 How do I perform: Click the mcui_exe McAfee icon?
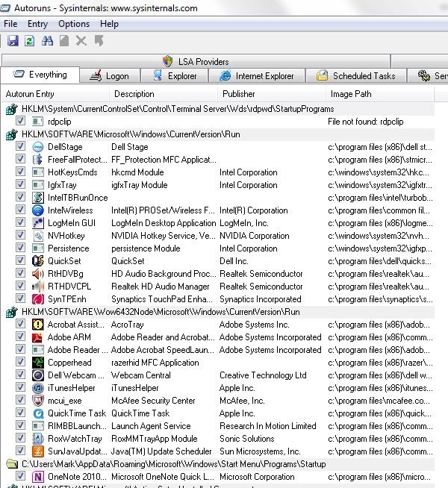38,401
